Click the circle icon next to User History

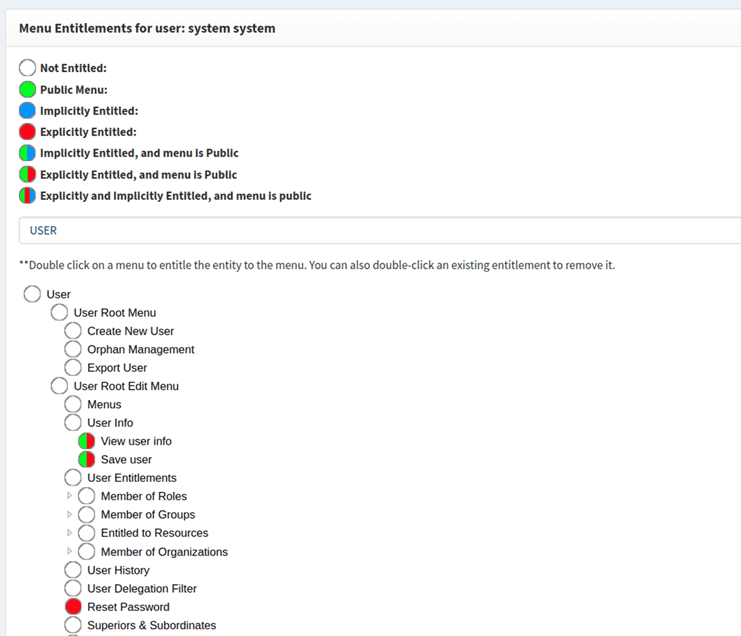73,570
